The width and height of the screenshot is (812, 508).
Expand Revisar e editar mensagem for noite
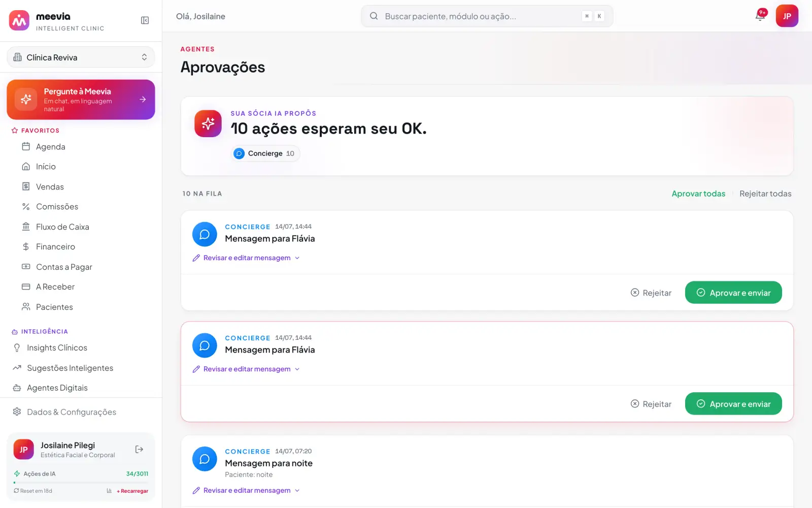click(246, 491)
